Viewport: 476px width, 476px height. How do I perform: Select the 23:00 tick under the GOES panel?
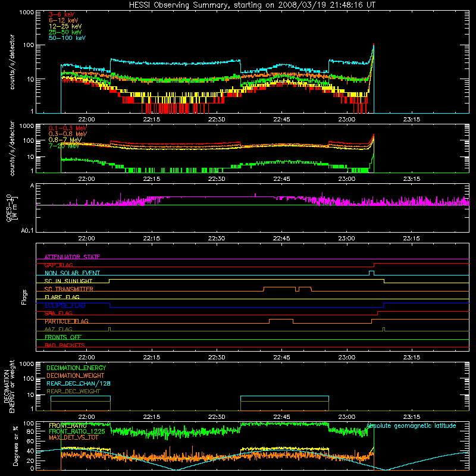[346, 239]
